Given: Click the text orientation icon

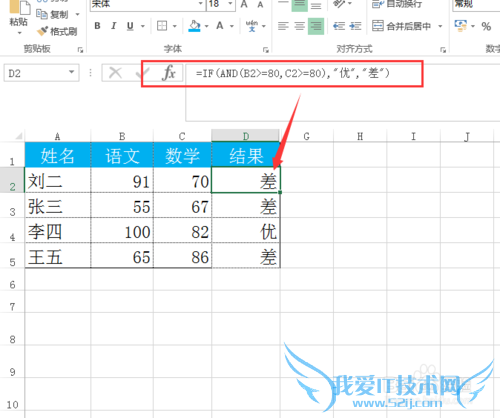Looking at the screenshot, I should (x=339, y=4).
